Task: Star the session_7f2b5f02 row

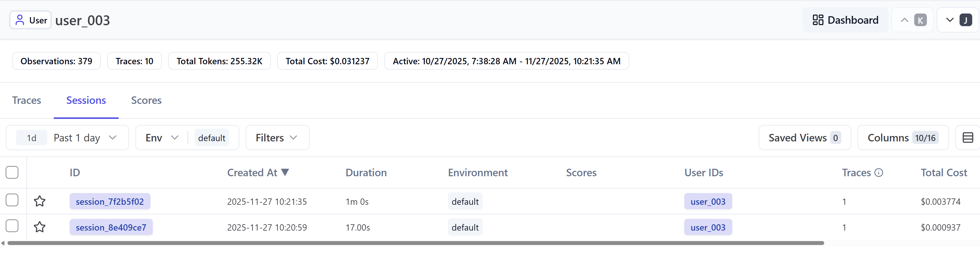Action: (40, 201)
